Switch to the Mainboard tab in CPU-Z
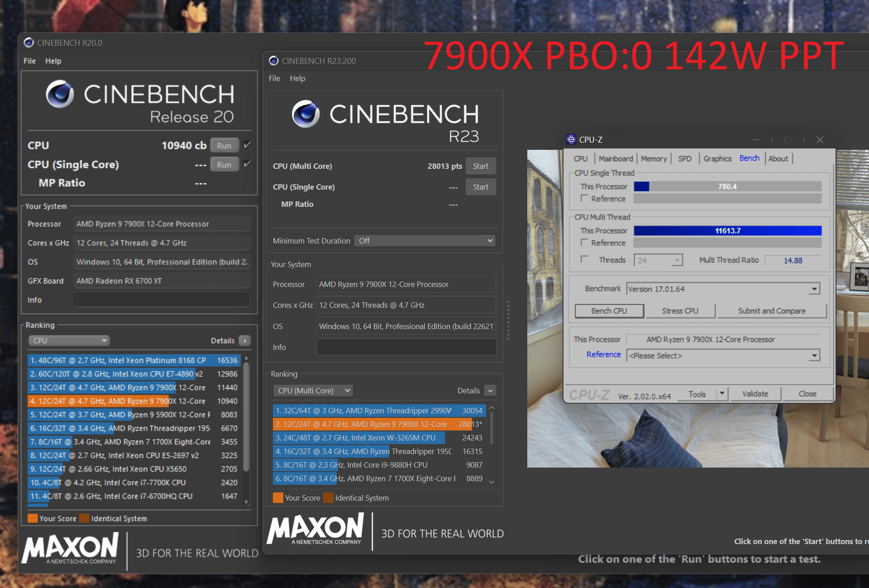 (616, 158)
